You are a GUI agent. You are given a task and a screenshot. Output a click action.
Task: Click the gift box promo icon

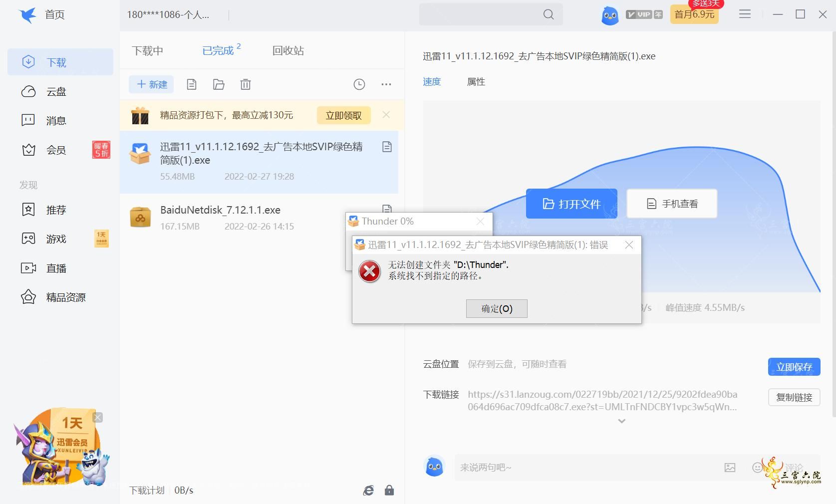[x=140, y=115]
